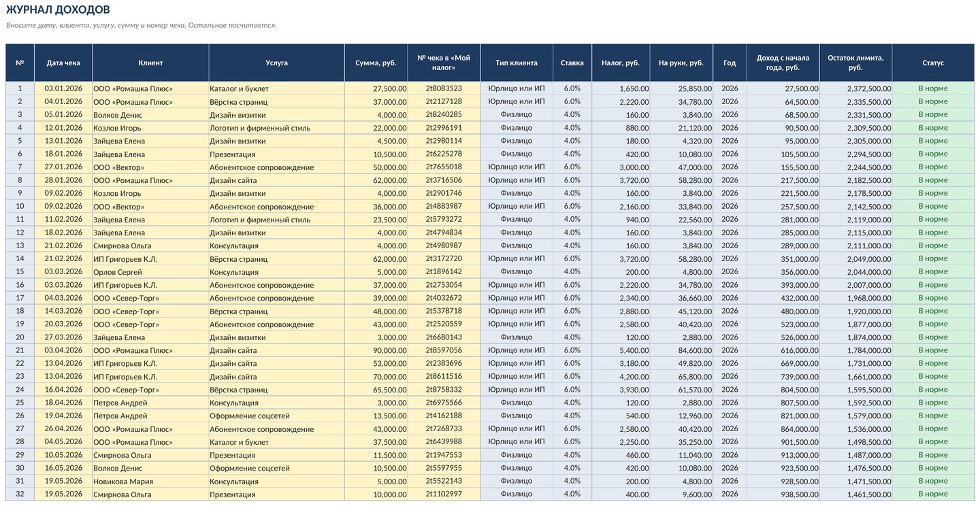Select receipt number "2t3172720"
Viewport: 980px width, 506px height.
[x=444, y=259]
